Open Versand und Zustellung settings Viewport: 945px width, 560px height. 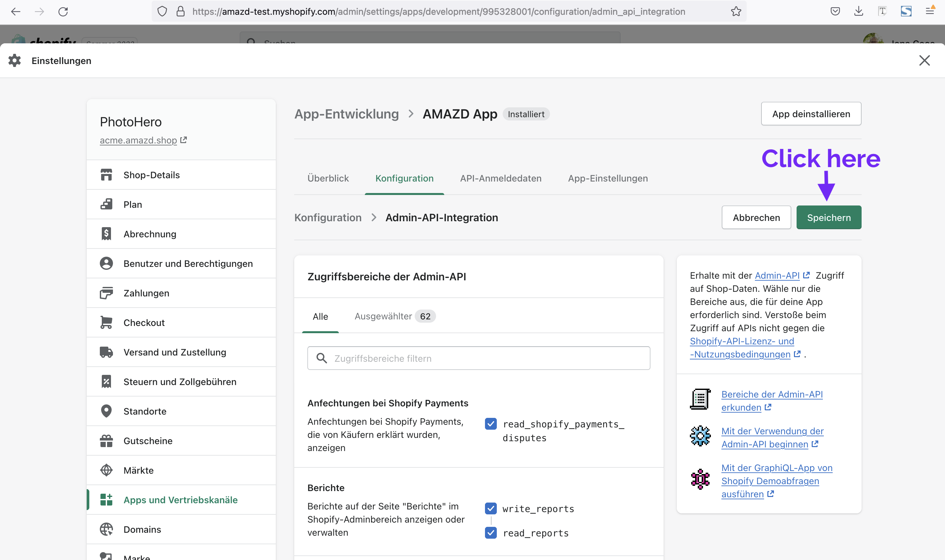(181, 352)
